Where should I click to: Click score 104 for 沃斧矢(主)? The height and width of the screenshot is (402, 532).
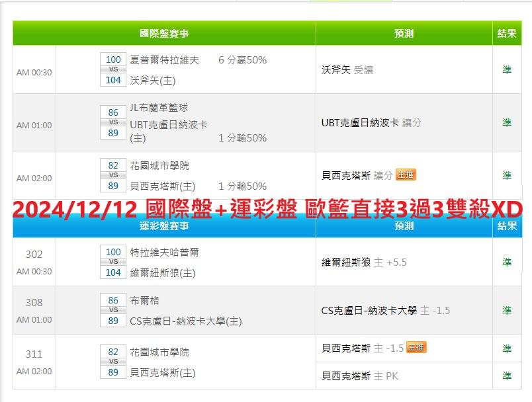pyautogui.click(x=113, y=80)
